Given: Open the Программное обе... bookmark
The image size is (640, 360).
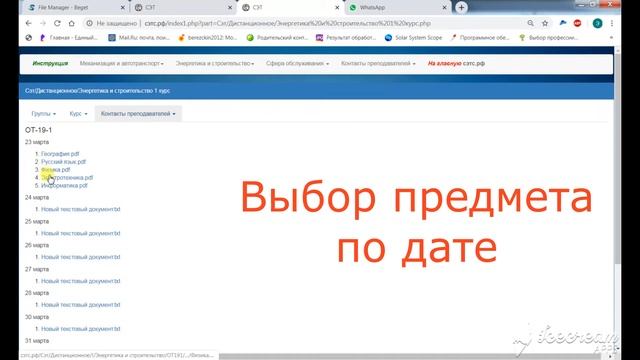Looking at the screenshot, I should coord(480,38).
